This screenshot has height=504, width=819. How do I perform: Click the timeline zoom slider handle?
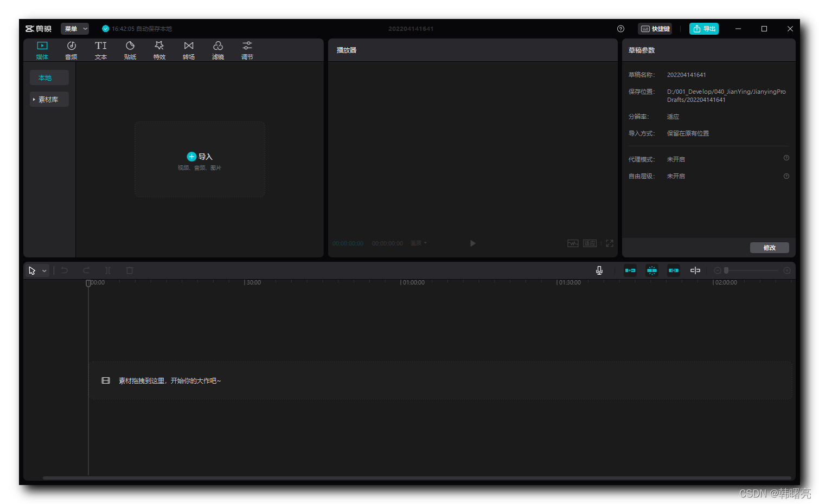tap(726, 270)
